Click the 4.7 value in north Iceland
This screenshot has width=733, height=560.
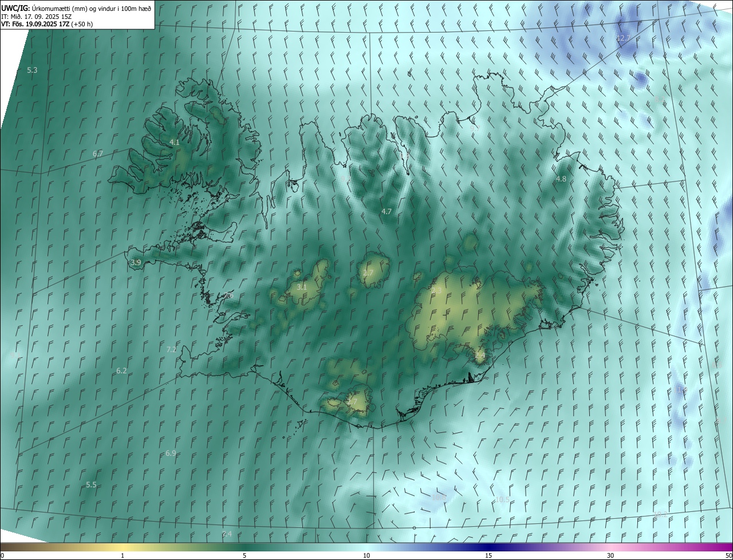pyautogui.click(x=387, y=211)
